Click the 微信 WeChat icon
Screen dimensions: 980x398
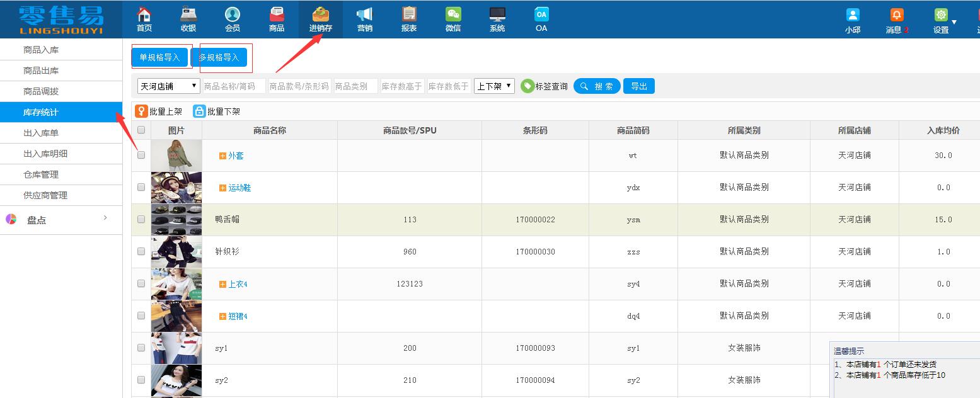453,14
